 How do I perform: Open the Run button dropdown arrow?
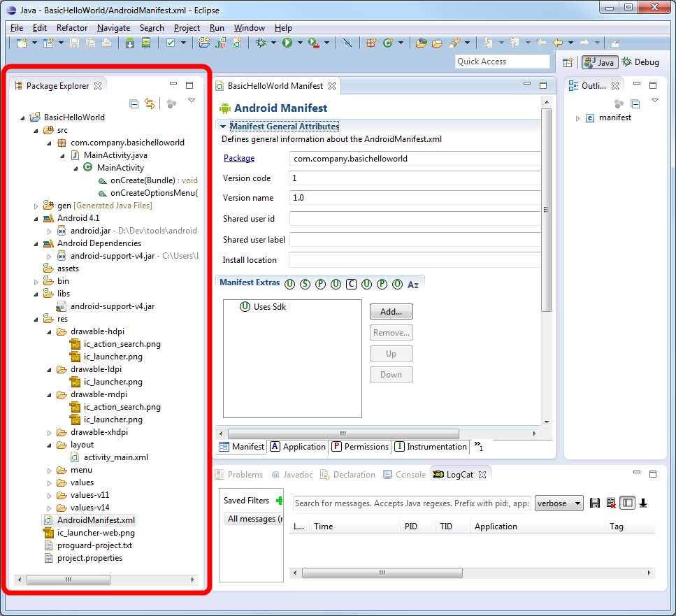coord(300,43)
